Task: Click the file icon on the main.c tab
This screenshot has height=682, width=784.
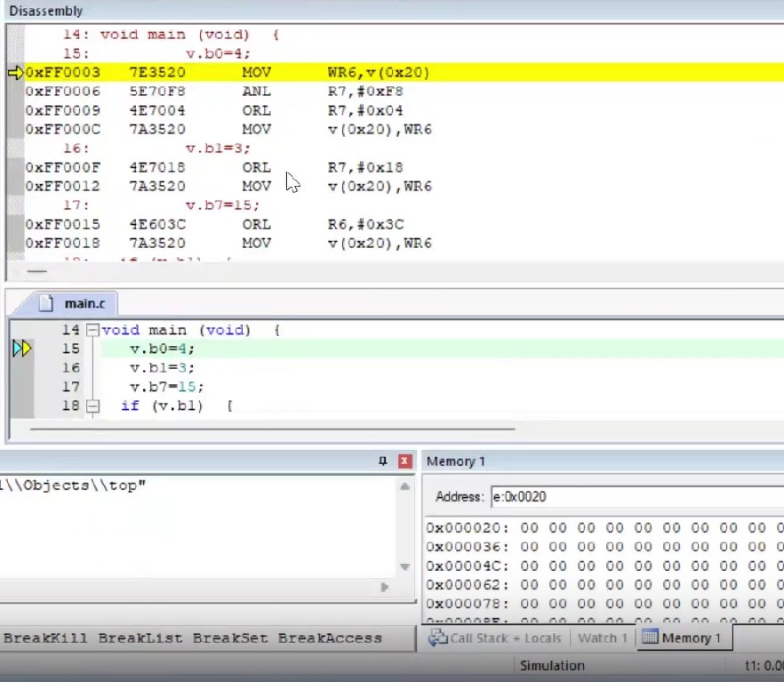Action: click(x=51, y=303)
